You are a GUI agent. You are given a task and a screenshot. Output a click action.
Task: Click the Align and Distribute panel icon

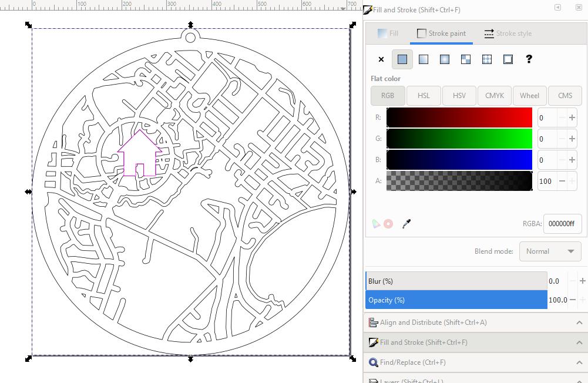[x=373, y=322]
